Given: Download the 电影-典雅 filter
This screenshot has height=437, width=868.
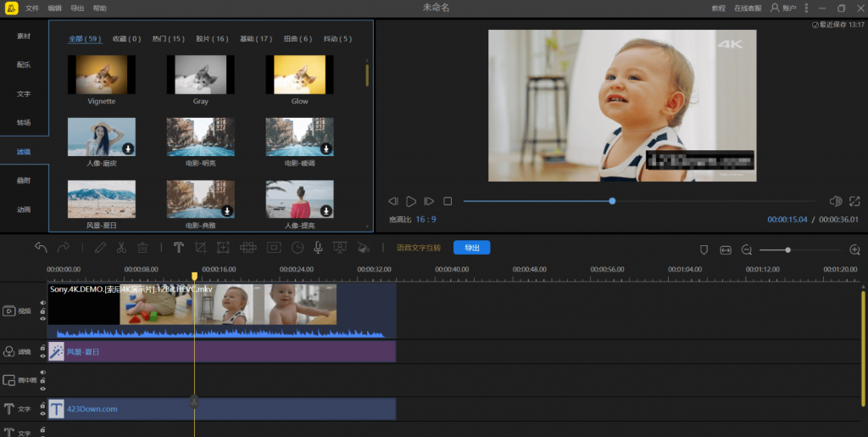Looking at the screenshot, I should [x=227, y=211].
